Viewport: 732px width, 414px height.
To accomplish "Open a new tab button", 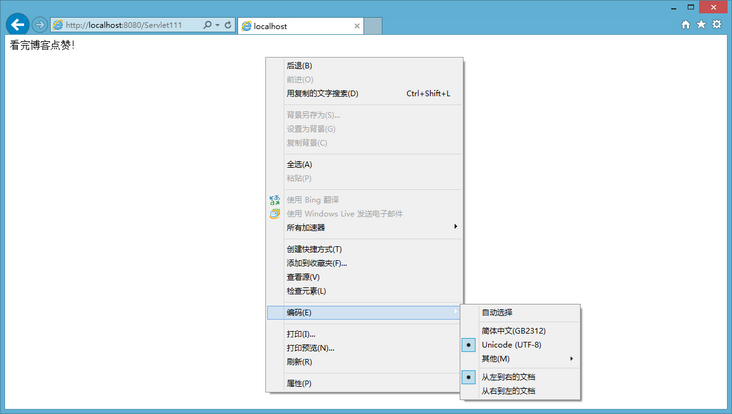I will click(373, 26).
